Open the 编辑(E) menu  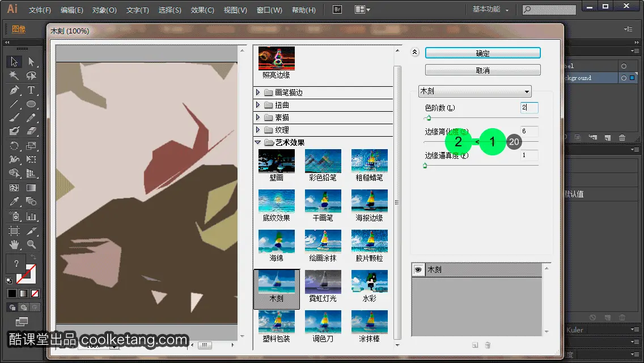click(71, 10)
